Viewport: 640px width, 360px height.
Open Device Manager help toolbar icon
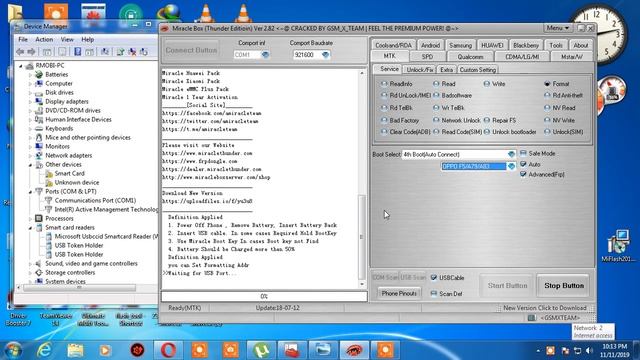coord(78,52)
